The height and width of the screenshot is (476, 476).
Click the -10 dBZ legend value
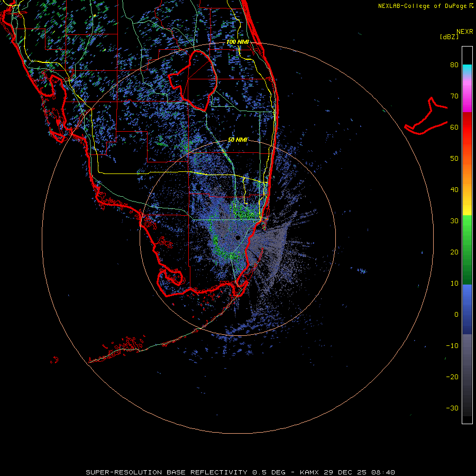point(452,346)
